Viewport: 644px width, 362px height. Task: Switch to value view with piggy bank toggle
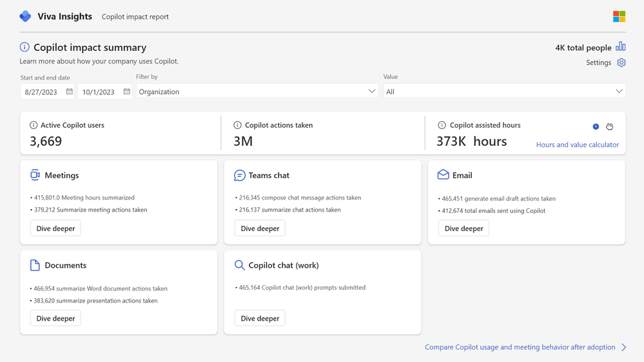click(609, 126)
